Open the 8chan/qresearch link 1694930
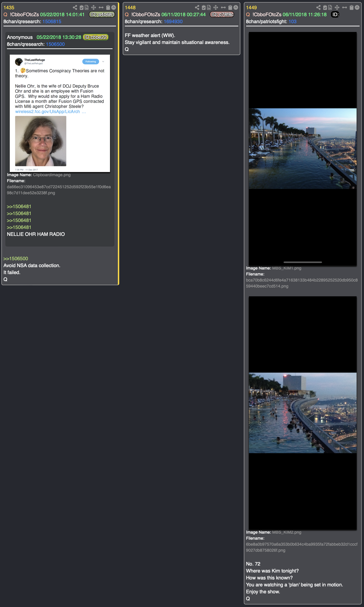 [173, 22]
